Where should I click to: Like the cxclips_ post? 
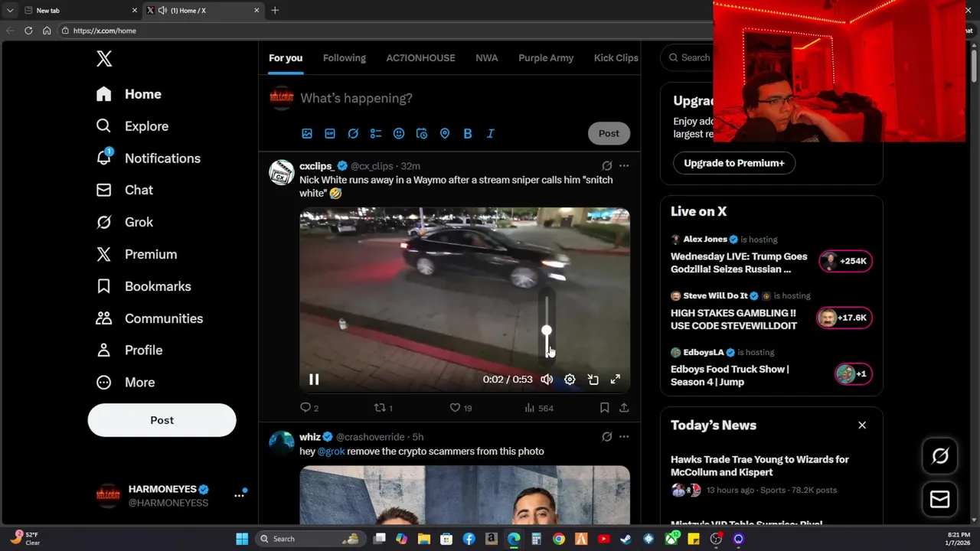pos(460,408)
